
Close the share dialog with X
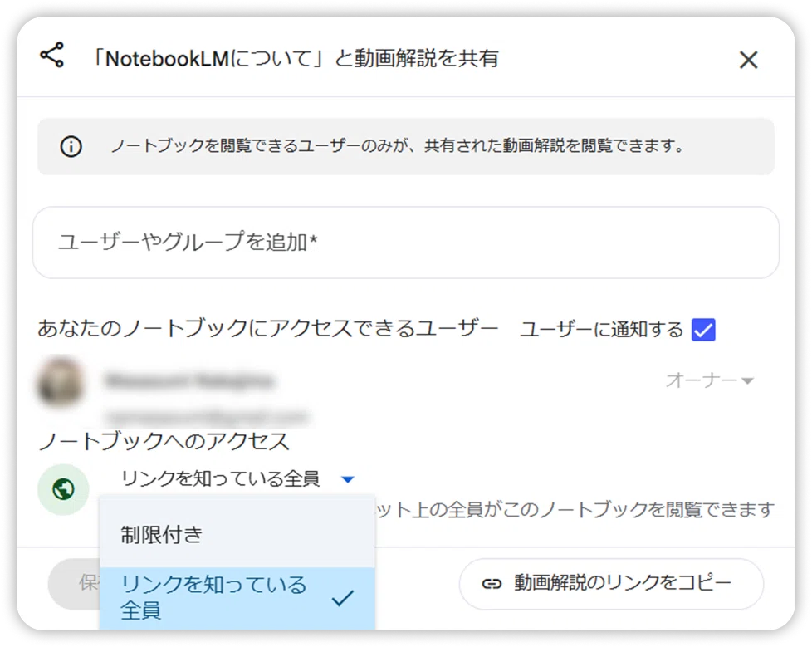pyautogui.click(x=748, y=60)
